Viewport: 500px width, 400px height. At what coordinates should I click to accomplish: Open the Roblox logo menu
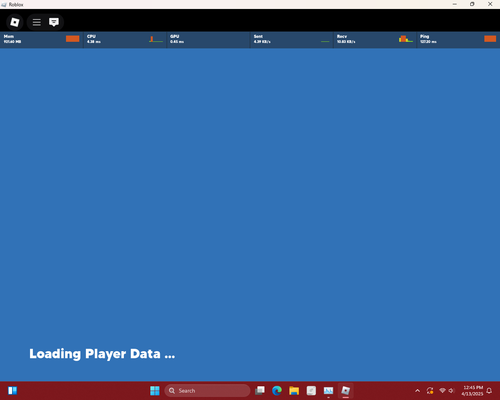pyautogui.click(x=15, y=22)
